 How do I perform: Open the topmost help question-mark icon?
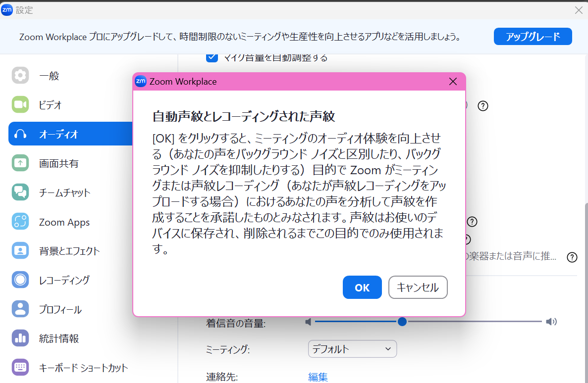click(x=483, y=106)
